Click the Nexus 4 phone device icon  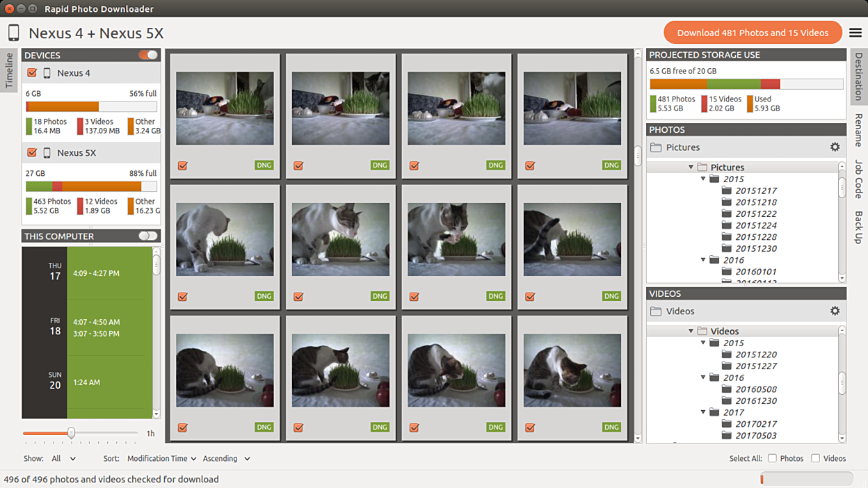47,73
